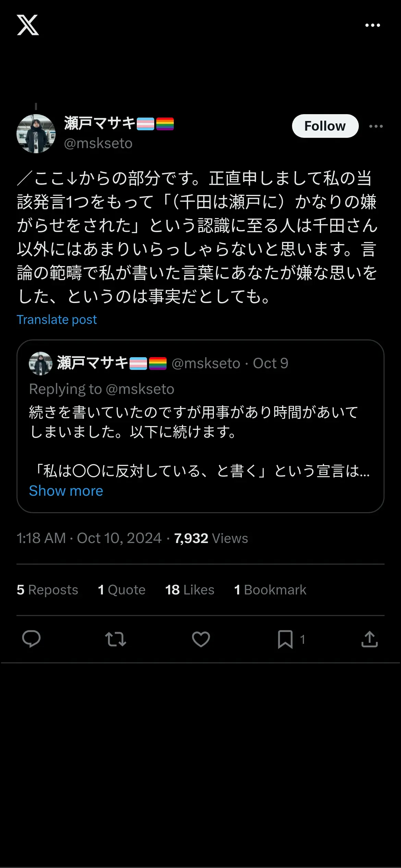Toggle the bookmark icon
This screenshot has width=401, height=868.
[x=285, y=639]
